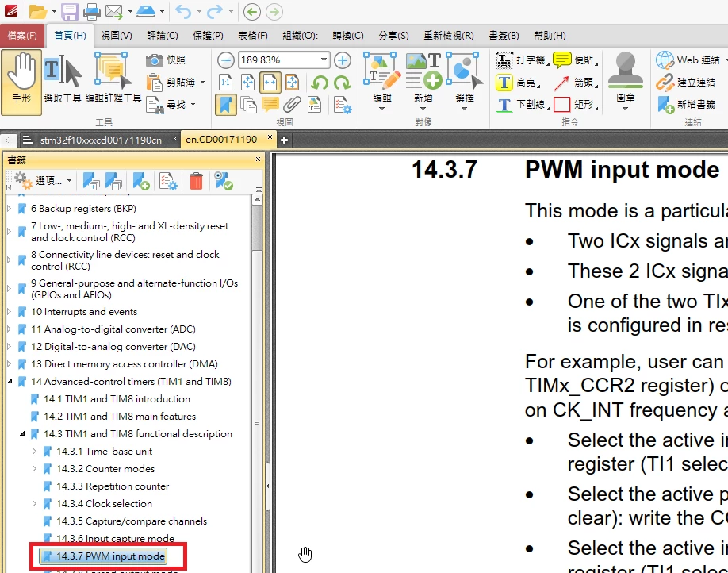Toggle the attachments paperclip pane

click(x=292, y=105)
